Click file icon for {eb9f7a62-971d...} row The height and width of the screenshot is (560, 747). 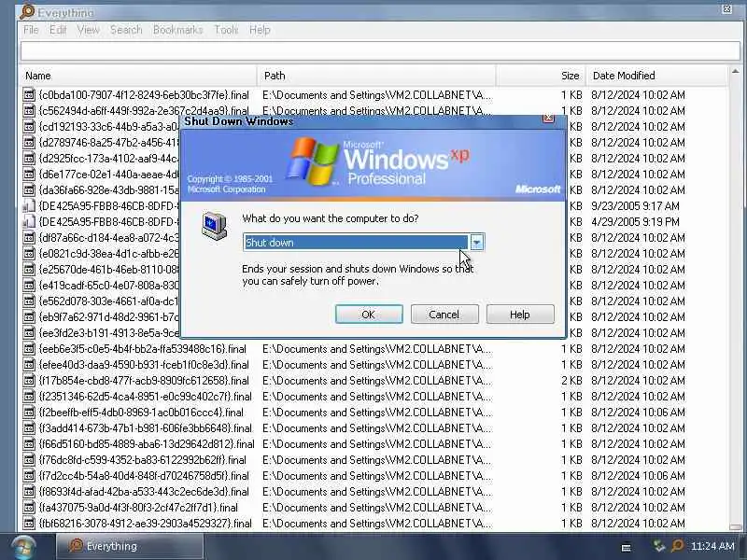click(x=29, y=317)
